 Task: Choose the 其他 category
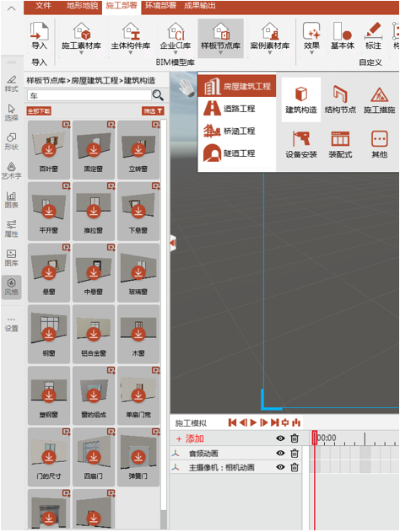tap(379, 144)
